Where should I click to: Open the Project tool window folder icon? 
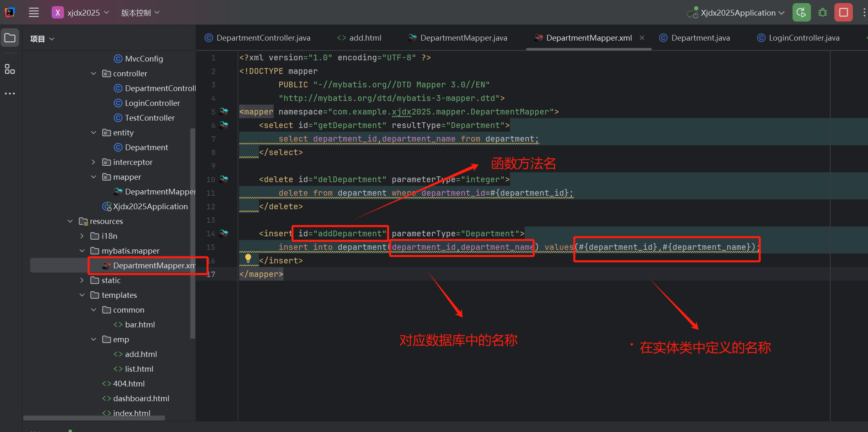[x=10, y=38]
